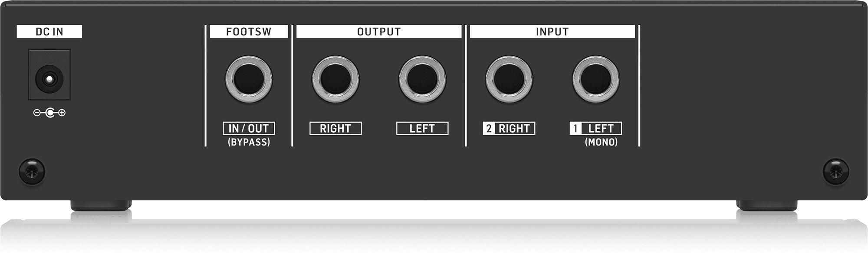Click the RIGHT label under OUTPUT

[335, 128]
